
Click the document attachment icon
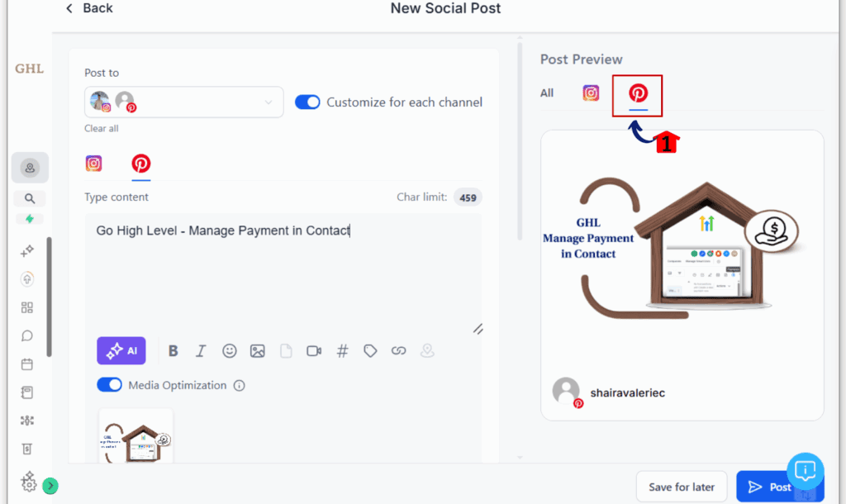click(x=286, y=351)
